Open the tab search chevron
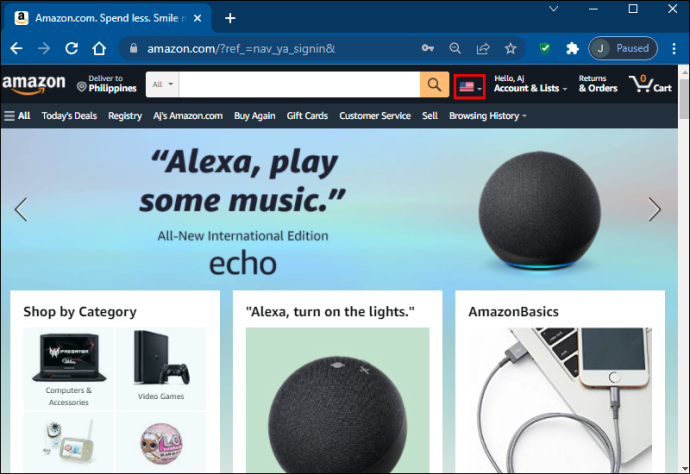 (x=554, y=8)
